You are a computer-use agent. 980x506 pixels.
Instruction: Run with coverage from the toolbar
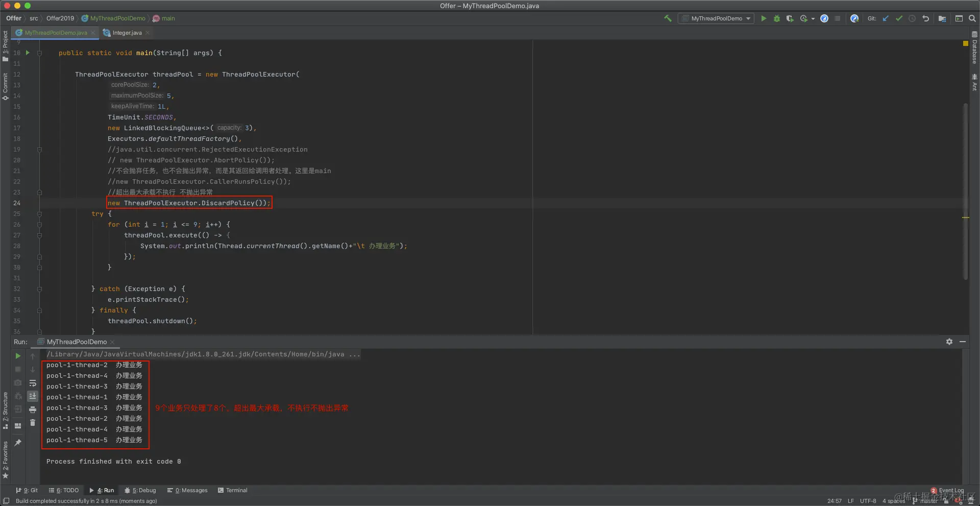790,18
